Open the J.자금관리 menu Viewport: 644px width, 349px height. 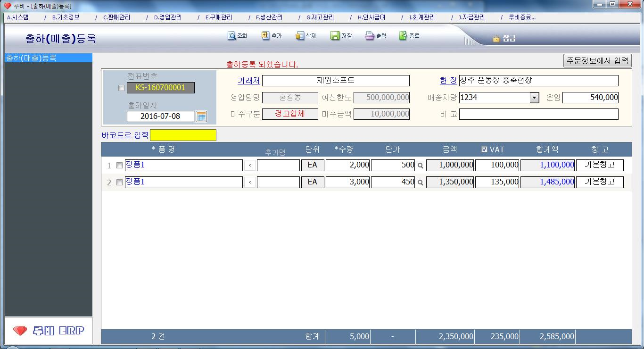click(x=471, y=17)
